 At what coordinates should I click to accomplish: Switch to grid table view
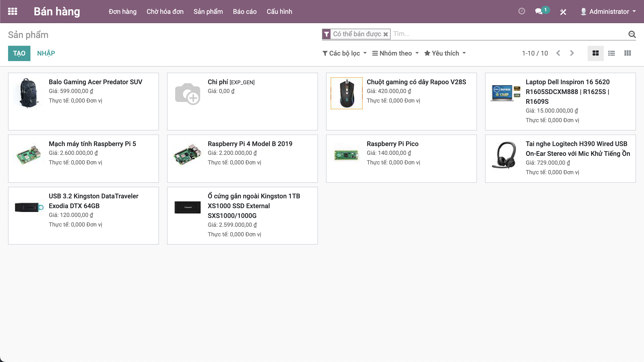click(x=628, y=53)
